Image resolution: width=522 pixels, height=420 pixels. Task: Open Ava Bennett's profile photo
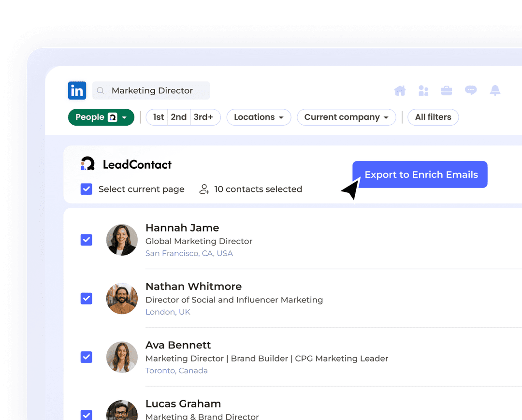coord(122,357)
